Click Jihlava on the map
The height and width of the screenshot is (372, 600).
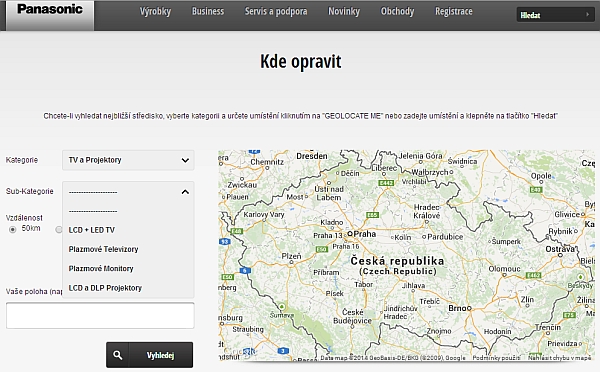pyautogui.click(x=414, y=286)
